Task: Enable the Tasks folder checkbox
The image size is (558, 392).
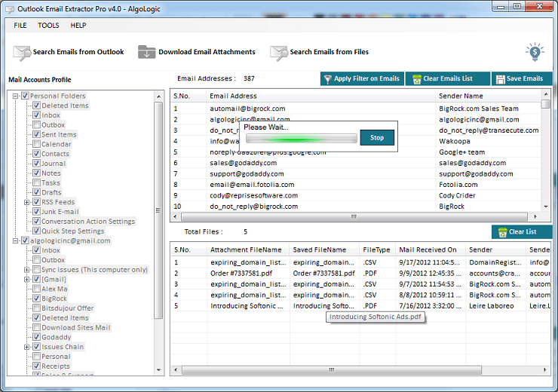Action: tap(36, 182)
